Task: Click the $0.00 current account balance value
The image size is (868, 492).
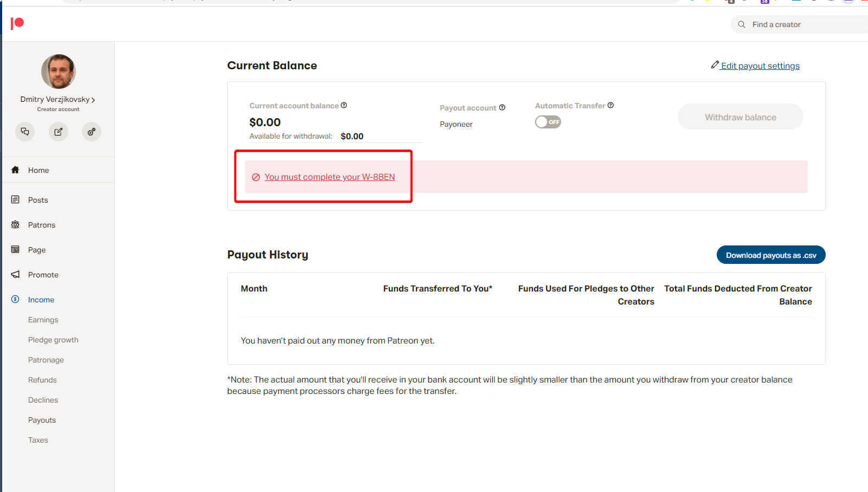Action: tap(265, 122)
